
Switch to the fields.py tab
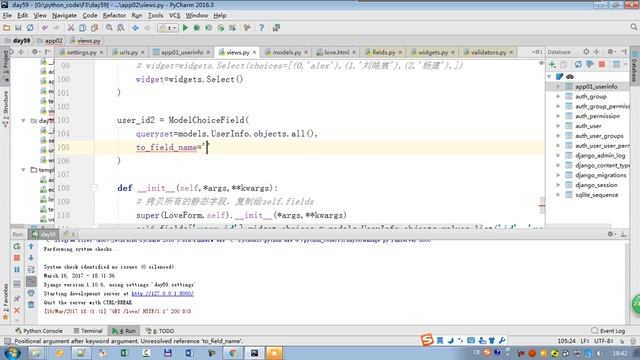(x=384, y=52)
